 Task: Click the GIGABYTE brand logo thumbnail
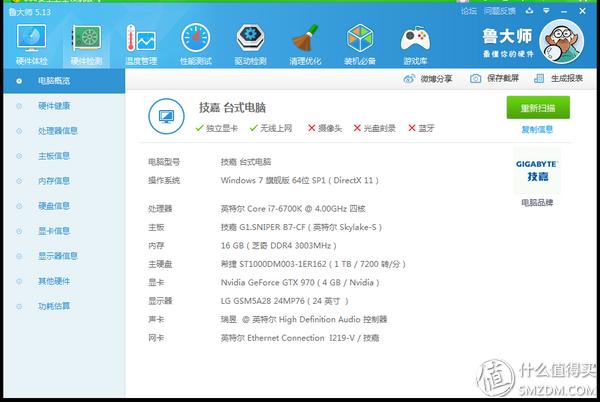pyautogui.click(x=537, y=170)
